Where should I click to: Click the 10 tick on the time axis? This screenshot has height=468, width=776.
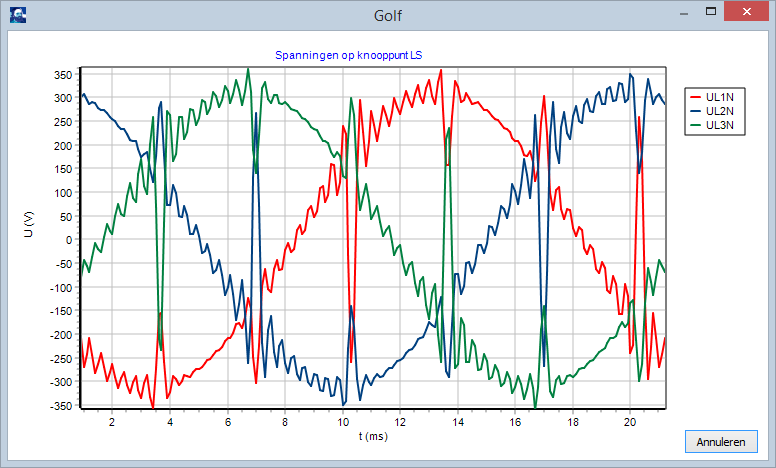coord(342,422)
